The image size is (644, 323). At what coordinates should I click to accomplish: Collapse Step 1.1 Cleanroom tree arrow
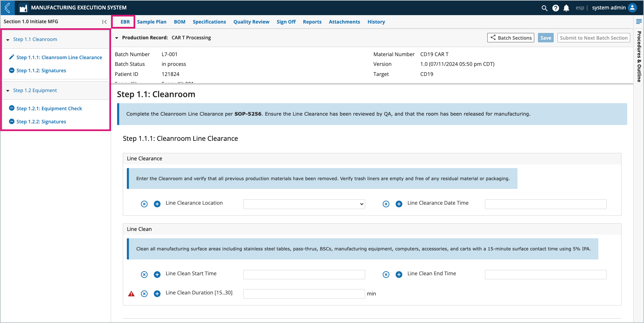point(8,40)
